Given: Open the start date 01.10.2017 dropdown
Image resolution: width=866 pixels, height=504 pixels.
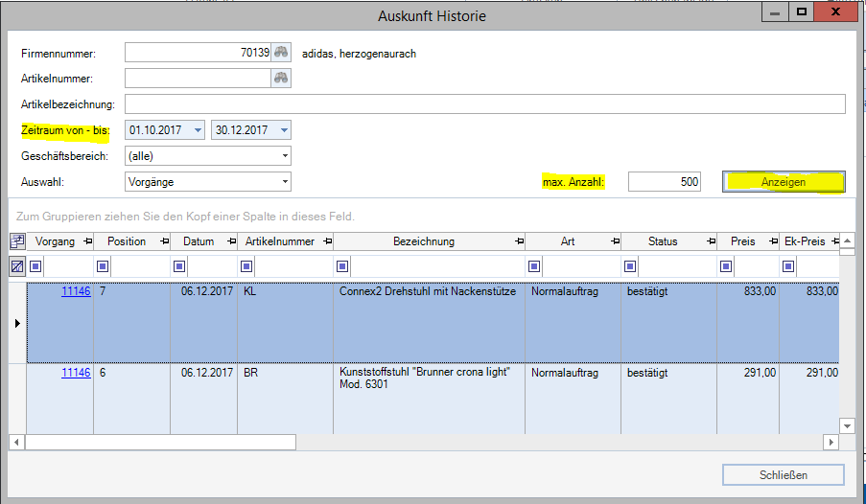Looking at the screenshot, I should (198, 130).
